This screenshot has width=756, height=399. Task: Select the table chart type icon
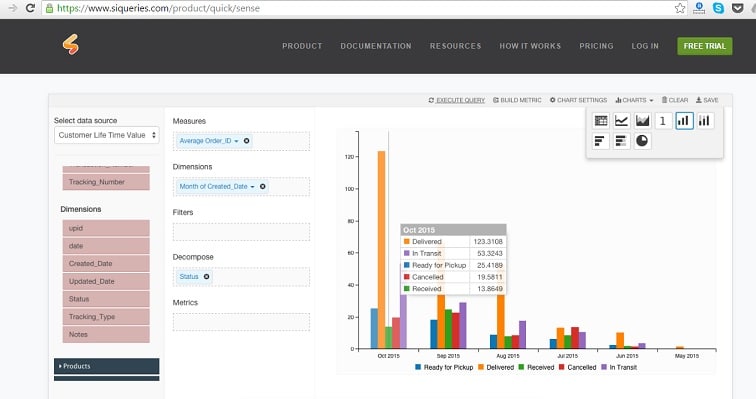coord(601,120)
